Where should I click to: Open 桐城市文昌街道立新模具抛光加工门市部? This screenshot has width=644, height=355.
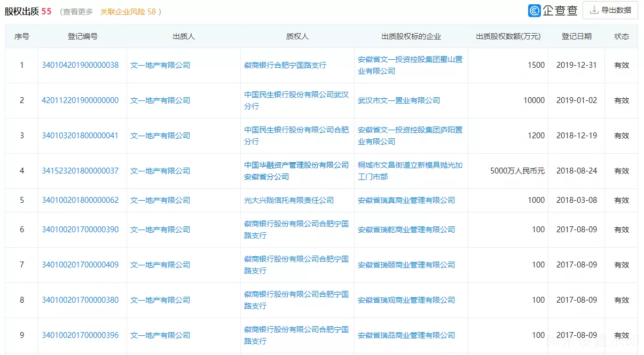tap(410, 171)
